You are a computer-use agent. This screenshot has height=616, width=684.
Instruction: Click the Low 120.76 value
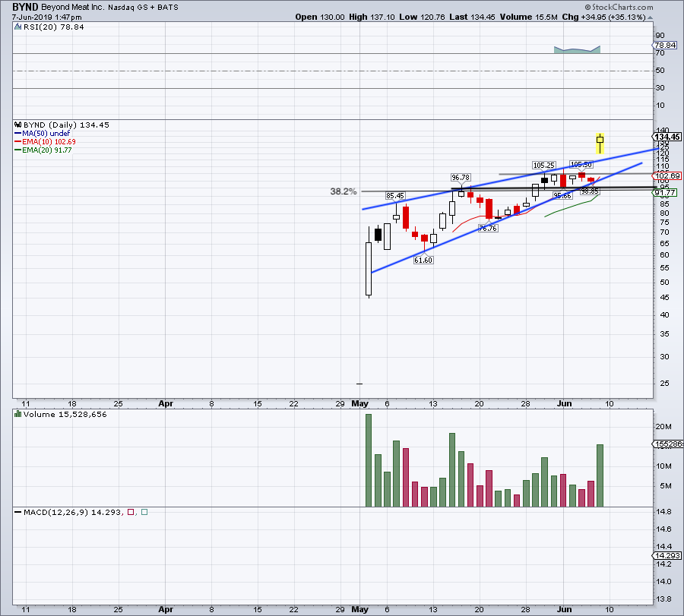pos(422,17)
